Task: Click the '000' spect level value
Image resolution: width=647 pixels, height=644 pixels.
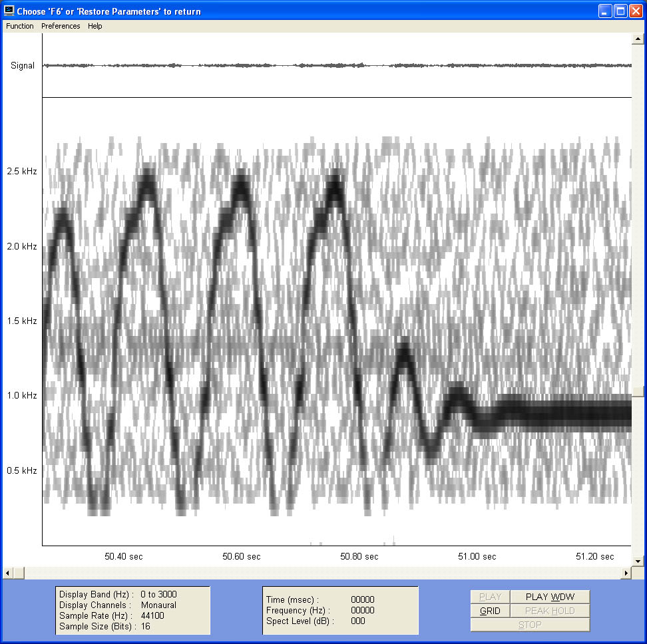Action: (357, 621)
